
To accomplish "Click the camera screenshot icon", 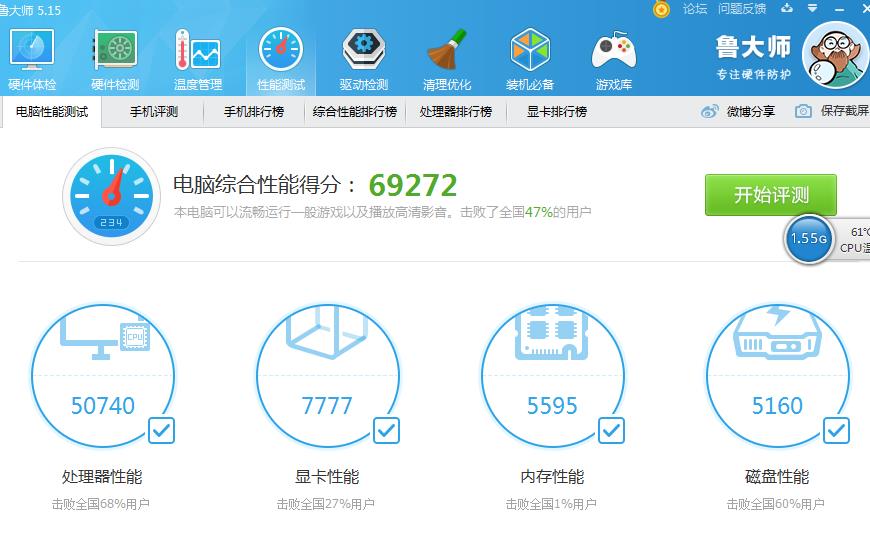I will 803,111.
